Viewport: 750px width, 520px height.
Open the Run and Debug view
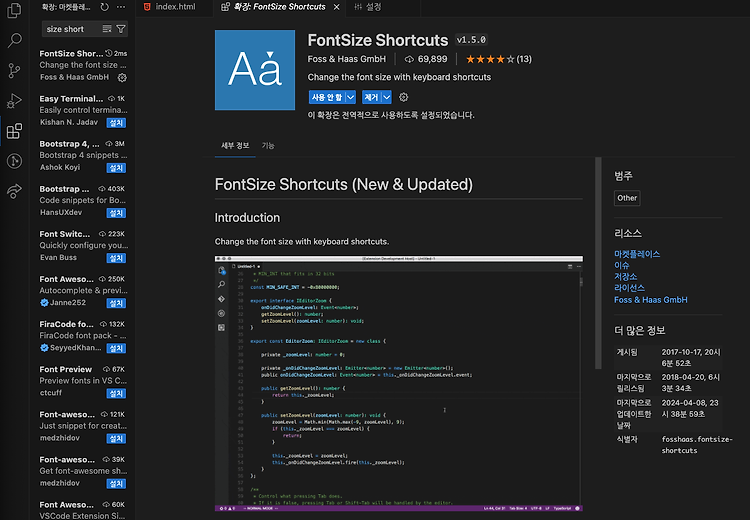coord(14,101)
